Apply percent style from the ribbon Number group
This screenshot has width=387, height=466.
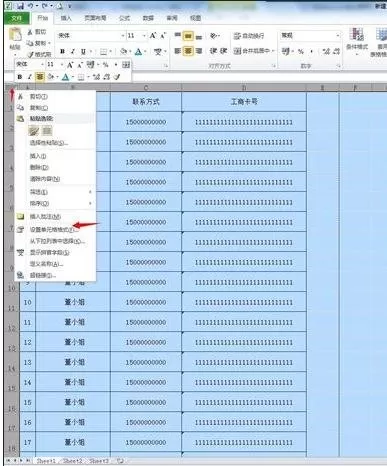click(x=301, y=51)
